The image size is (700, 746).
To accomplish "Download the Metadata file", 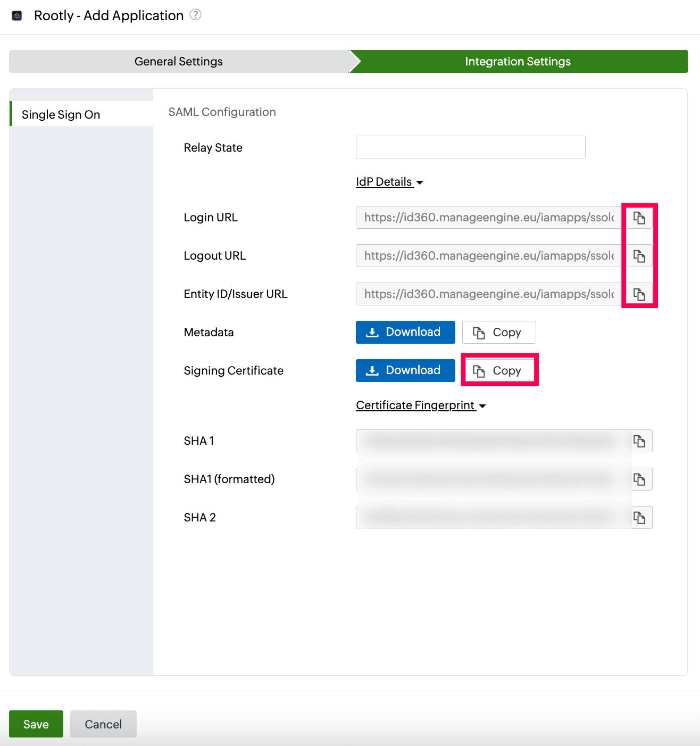I will [x=405, y=332].
